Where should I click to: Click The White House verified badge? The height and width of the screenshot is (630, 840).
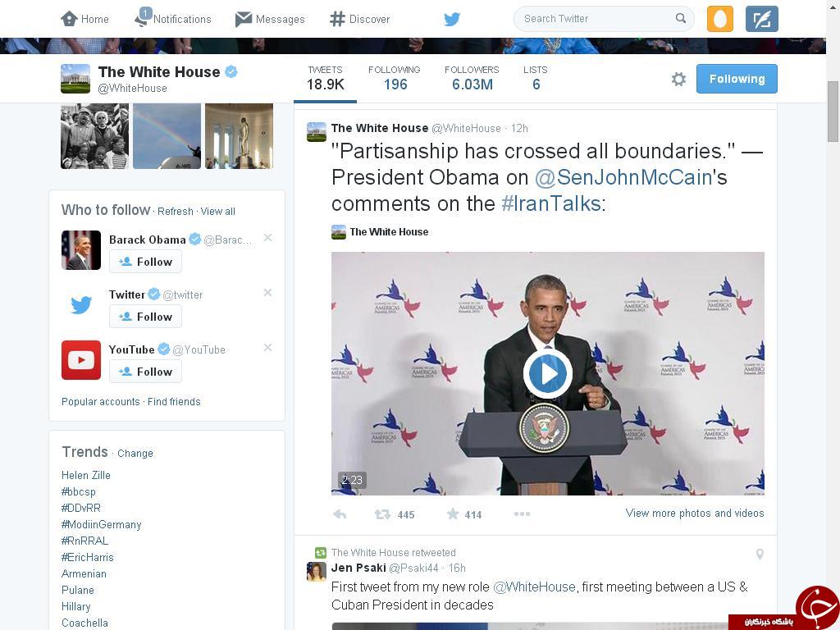pos(231,71)
